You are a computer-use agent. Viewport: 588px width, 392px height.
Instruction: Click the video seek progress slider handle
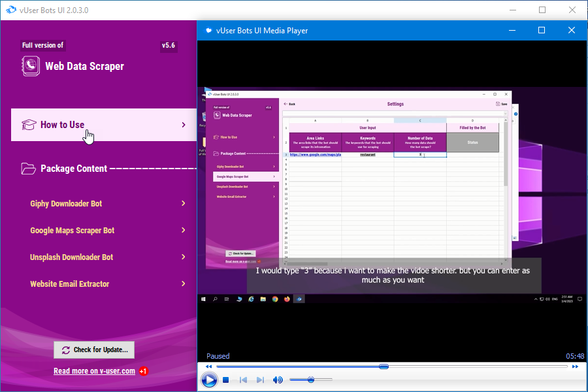pos(384,367)
